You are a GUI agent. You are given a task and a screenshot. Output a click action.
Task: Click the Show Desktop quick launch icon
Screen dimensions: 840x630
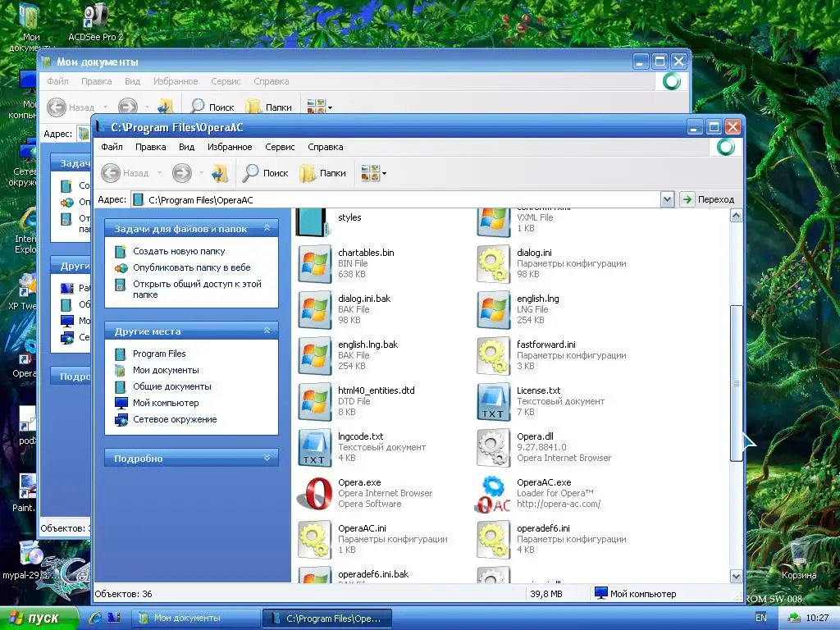[x=113, y=618]
